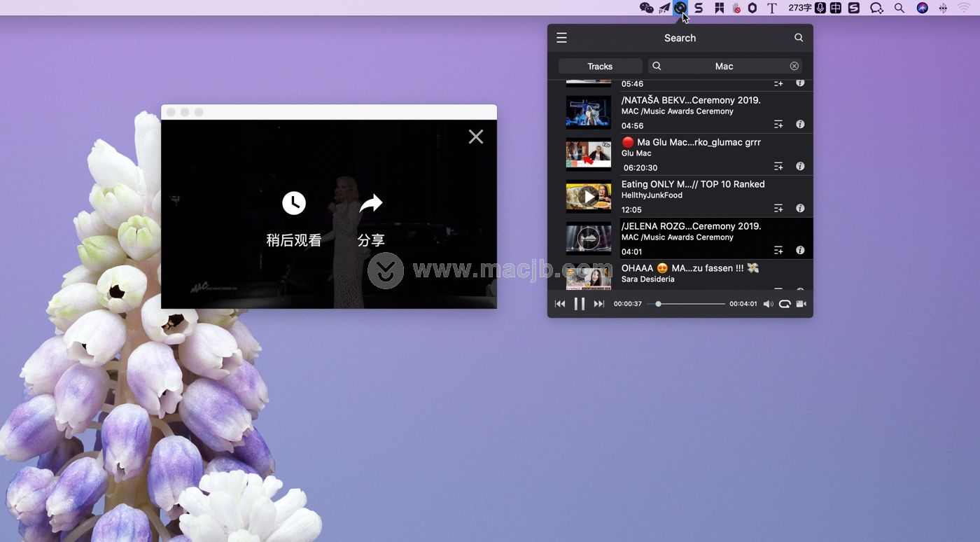The height and width of the screenshot is (542, 980).
Task: Toggle the video window camera icon
Action: point(801,304)
